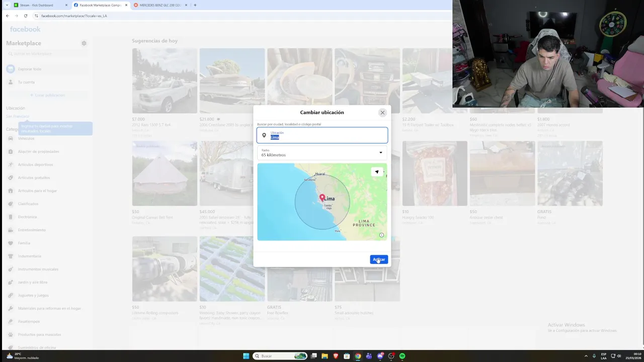Open Tu cuenta in the sidebar

click(48, 82)
